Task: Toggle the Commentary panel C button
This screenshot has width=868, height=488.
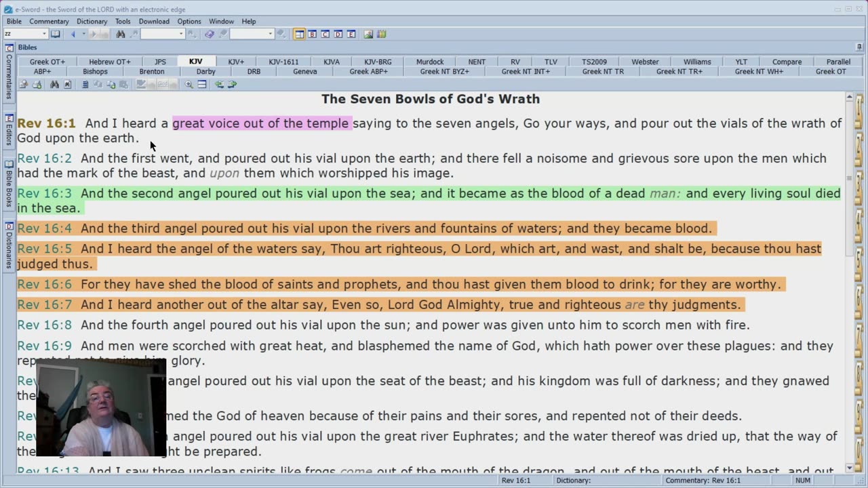Action: click(325, 34)
